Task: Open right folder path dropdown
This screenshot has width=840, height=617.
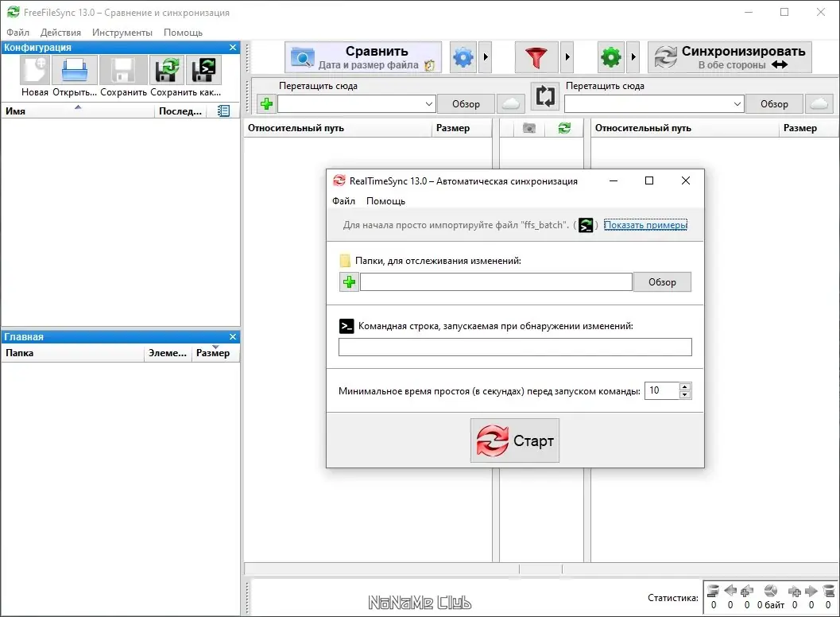Action: (737, 104)
